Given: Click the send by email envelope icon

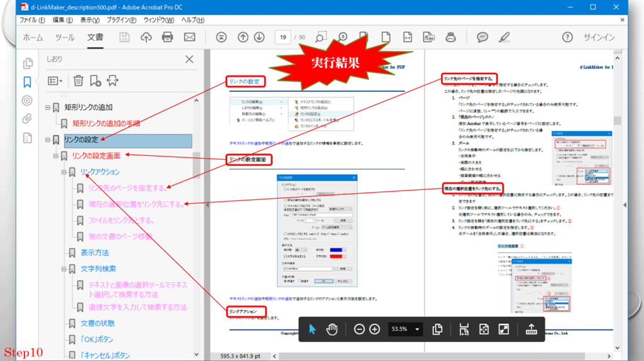Looking at the screenshot, I should [x=189, y=37].
